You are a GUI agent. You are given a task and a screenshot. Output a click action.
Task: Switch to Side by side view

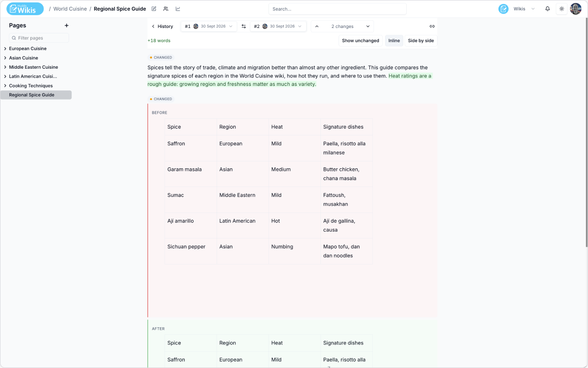point(421,41)
